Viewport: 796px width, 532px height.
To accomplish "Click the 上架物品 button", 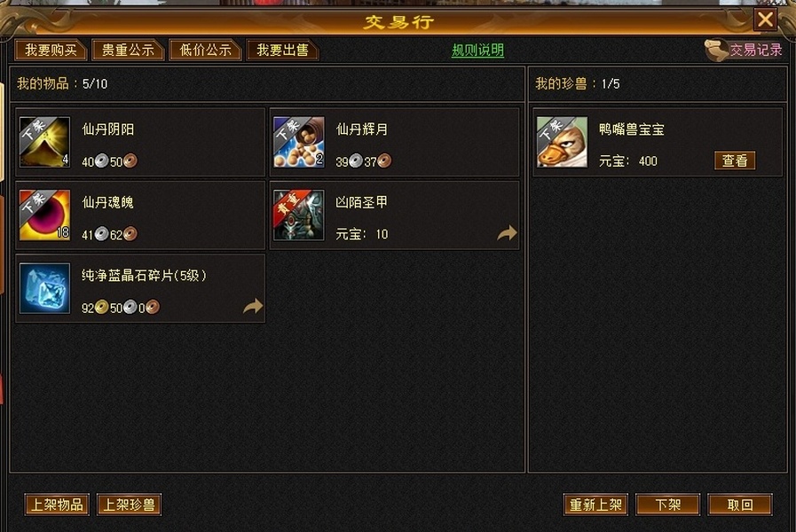I will coord(57,505).
